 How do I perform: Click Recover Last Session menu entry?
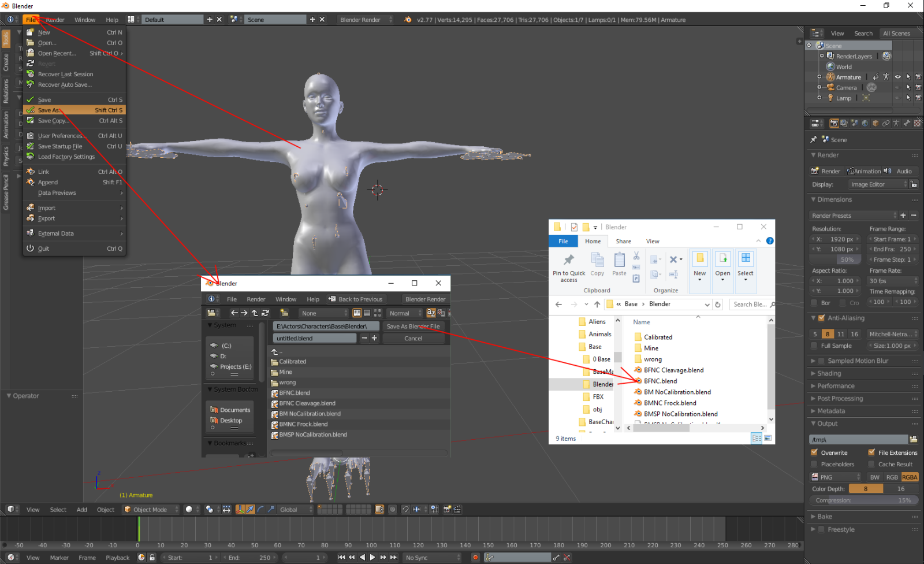(x=74, y=74)
